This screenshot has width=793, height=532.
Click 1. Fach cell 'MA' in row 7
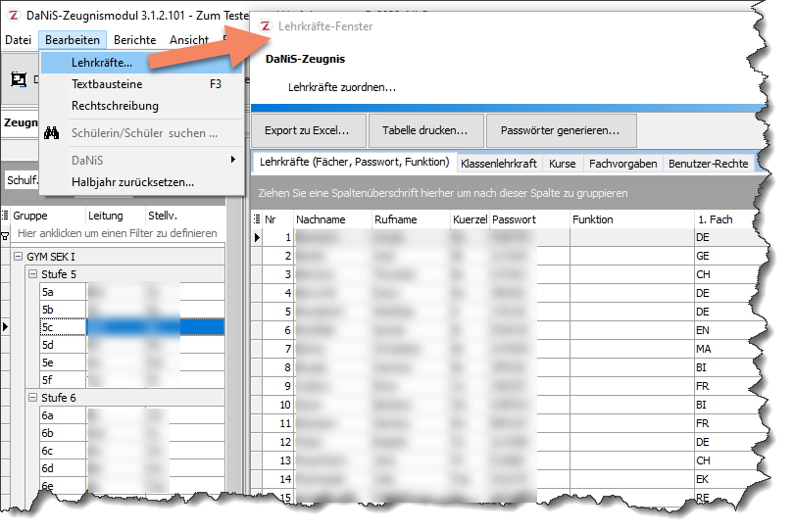coord(723,349)
